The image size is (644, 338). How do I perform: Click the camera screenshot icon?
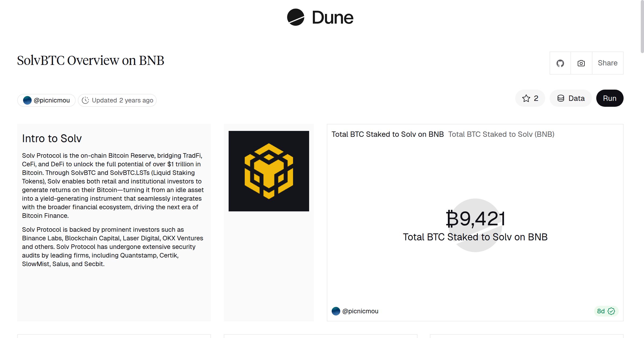coord(581,63)
